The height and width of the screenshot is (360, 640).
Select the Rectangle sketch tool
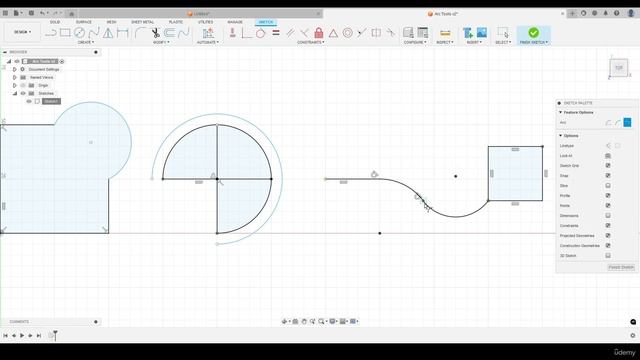click(65, 33)
